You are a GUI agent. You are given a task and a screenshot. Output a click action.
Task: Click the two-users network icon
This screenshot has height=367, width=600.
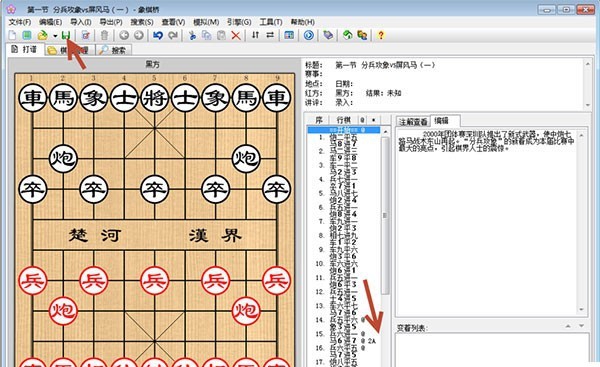click(362, 36)
